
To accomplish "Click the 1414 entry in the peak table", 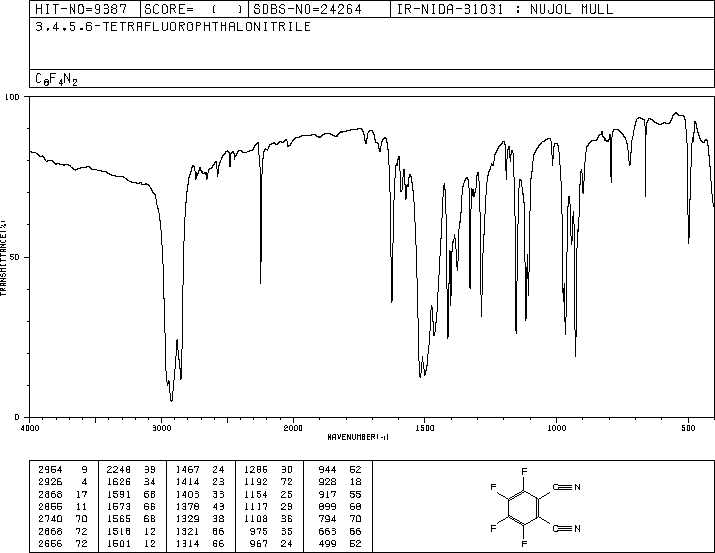I will [x=187, y=481].
